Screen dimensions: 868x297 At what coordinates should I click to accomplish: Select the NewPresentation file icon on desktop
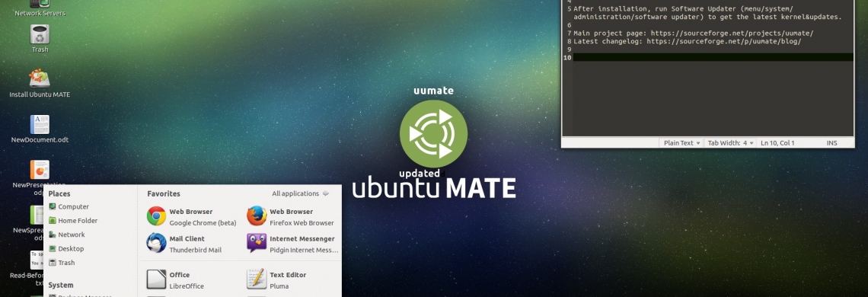[40, 170]
